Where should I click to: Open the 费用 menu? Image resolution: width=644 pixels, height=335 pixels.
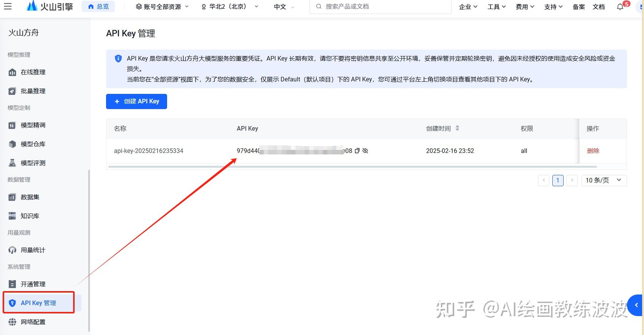(525, 6)
